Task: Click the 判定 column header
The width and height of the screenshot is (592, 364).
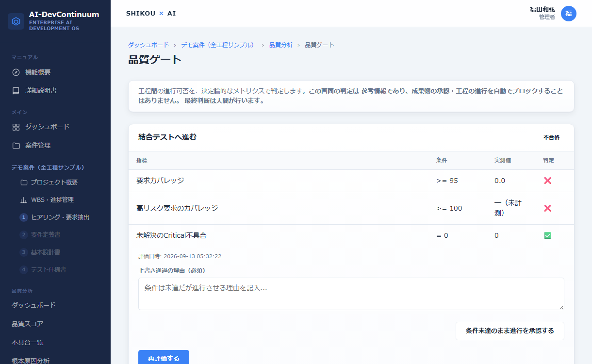Action: click(548, 160)
